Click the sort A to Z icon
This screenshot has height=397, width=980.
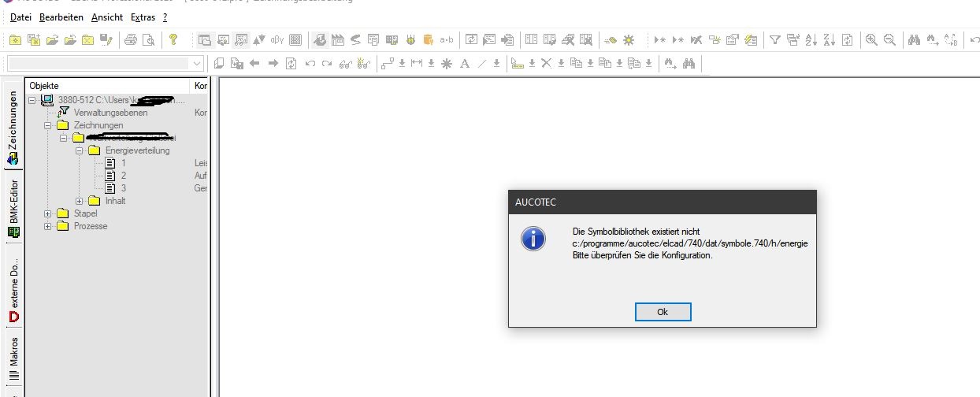pyautogui.click(x=811, y=39)
